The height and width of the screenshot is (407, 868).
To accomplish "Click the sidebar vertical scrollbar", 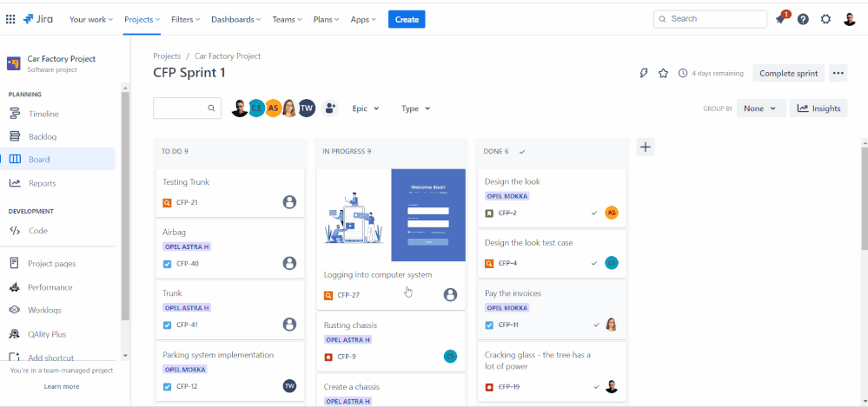I will pos(125,207).
